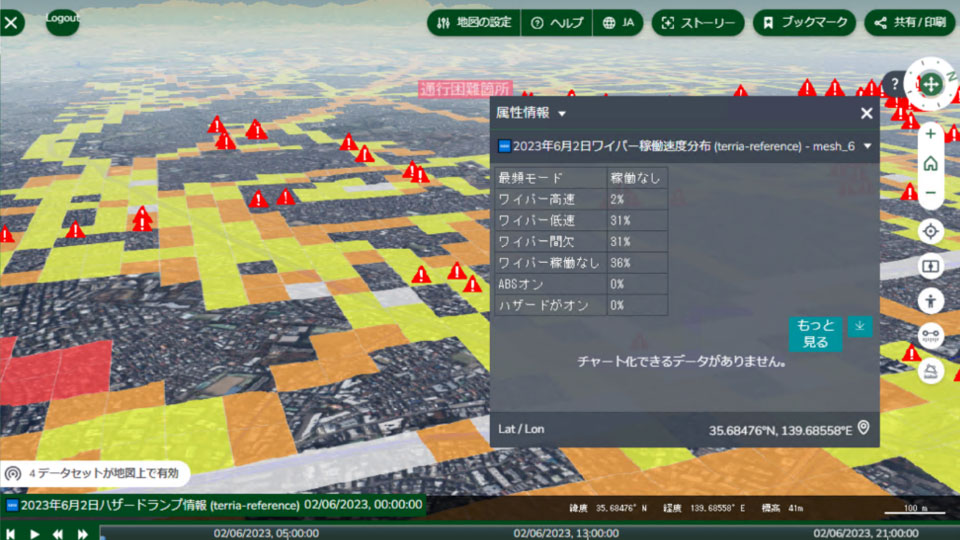The height and width of the screenshot is (540, 960).
Task: Open ブックマーク bookmarks
Action: click(x=804, y=23)
